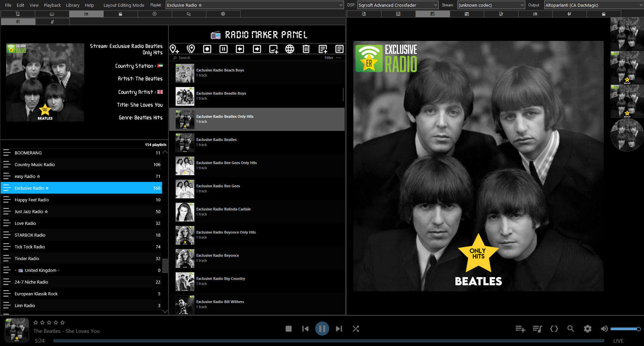644x346 pixels.
Task: Open the Help menu
Action: 89,5
